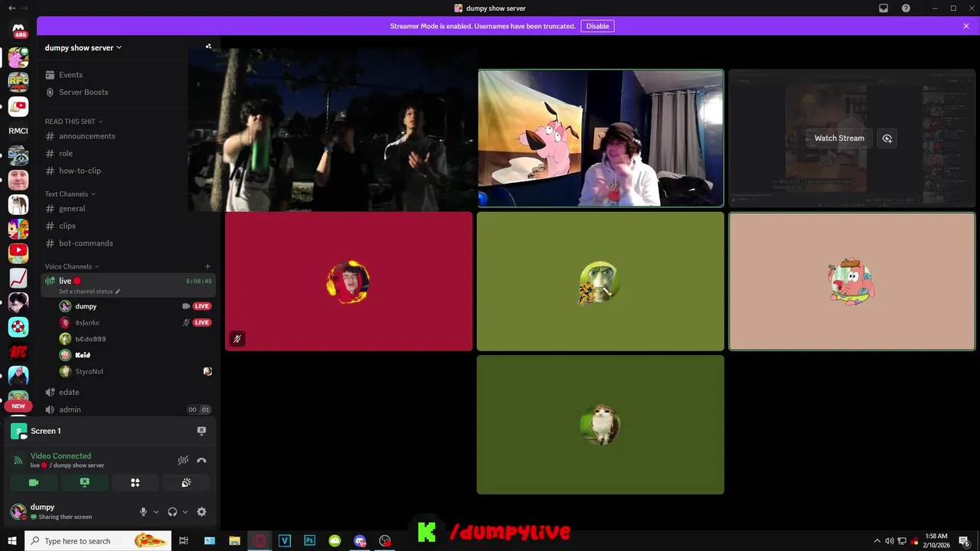This screenshot has height=551, width=980.
Task: Open Task View in taskbar
Action: [184, 541]
